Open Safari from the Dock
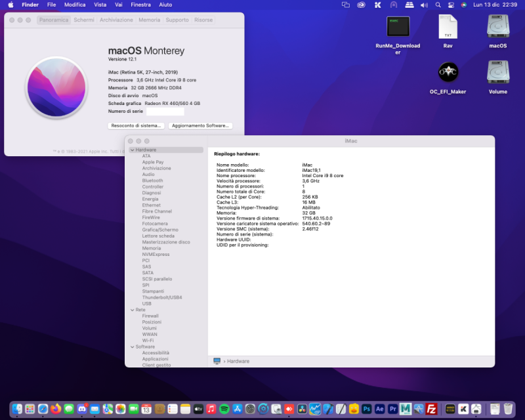525x420 pixels. coord(43,409)
